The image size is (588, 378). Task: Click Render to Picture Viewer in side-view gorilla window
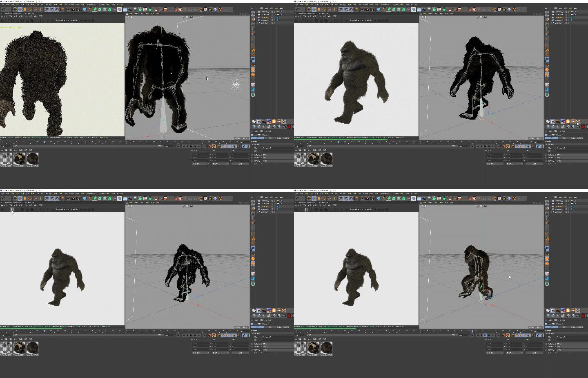pyautogui.click(x=367, y=9)
